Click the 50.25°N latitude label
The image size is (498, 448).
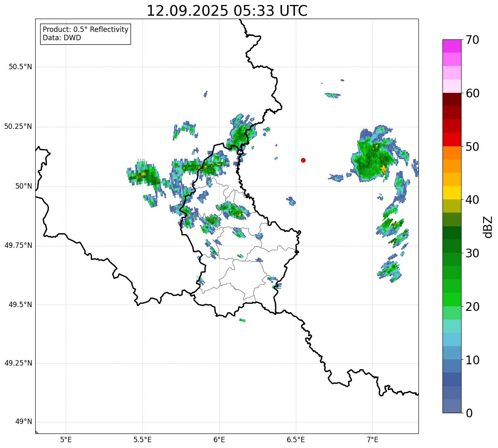coord(18,126)
